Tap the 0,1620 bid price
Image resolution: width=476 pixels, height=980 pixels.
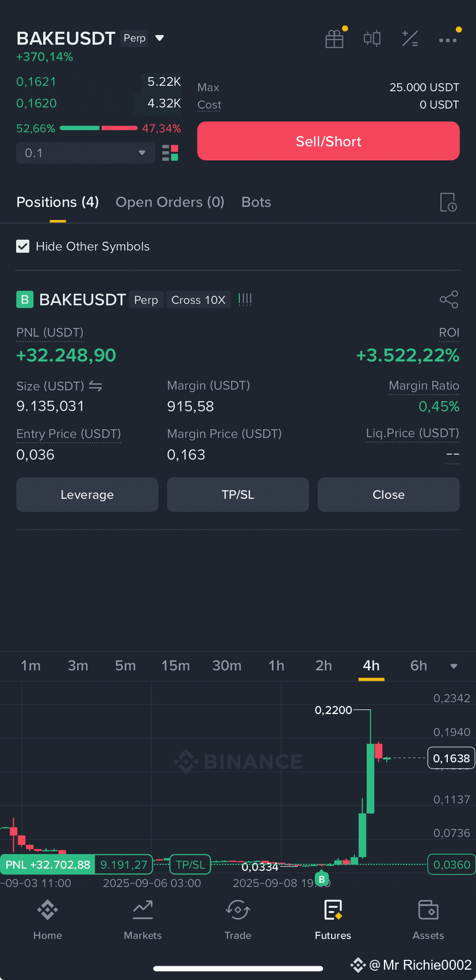tap(36, 103)
